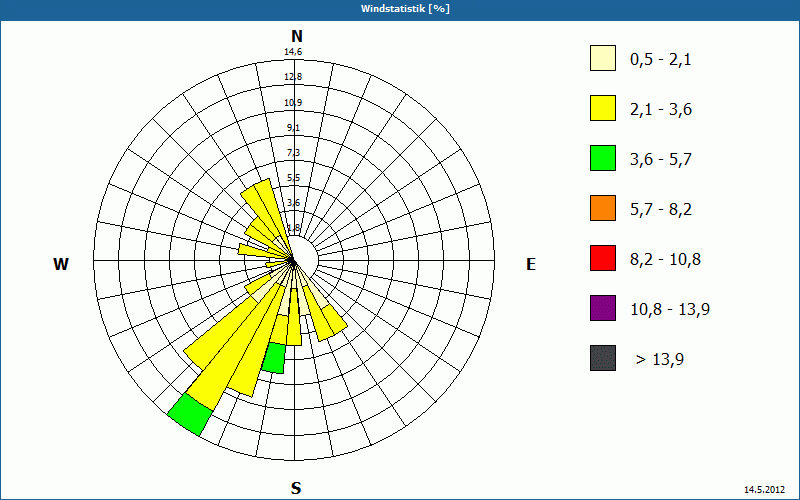Click the purple 10,8 - 13,9 legend swatch

click(603, 308)
